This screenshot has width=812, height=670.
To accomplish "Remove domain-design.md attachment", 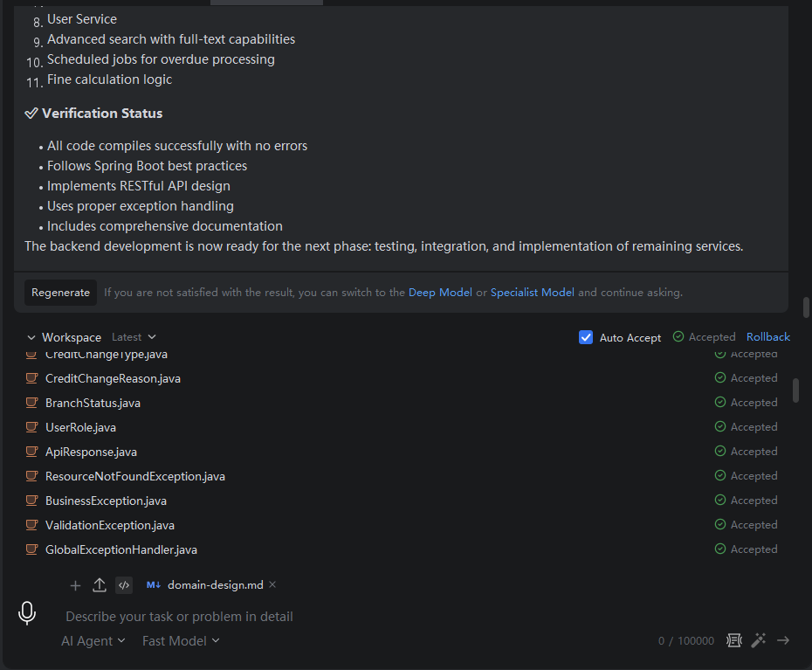I will click(272, 584).
